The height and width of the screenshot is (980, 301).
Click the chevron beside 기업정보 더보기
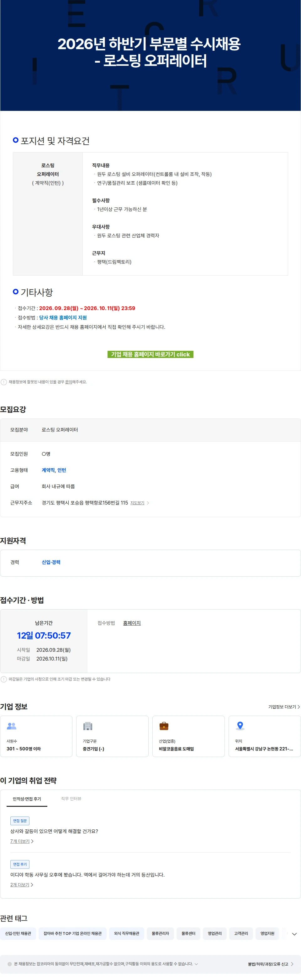[x=298, y=707]
